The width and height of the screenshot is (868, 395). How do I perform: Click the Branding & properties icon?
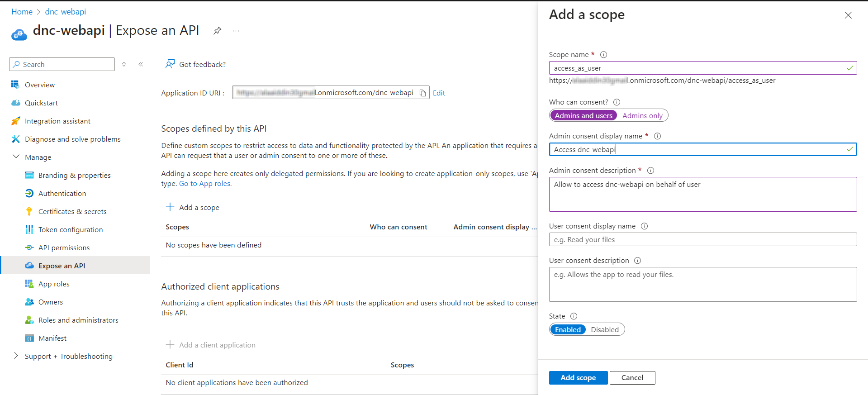point(29,175)
